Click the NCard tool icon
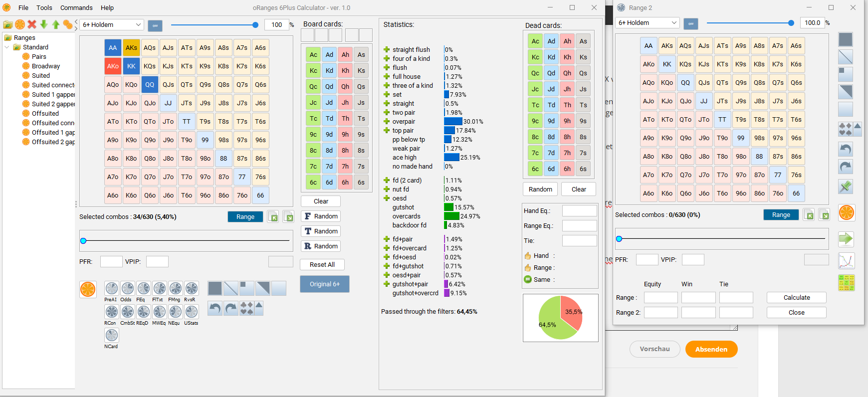The image size is (868, 397). click(x=111, y=335)
